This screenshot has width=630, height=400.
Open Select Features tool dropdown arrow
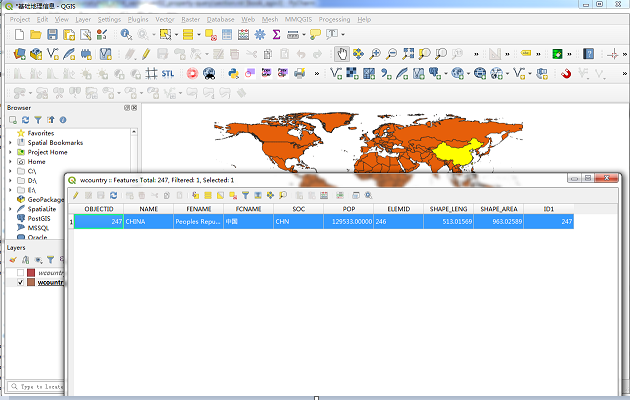click(x=176, y=35)
